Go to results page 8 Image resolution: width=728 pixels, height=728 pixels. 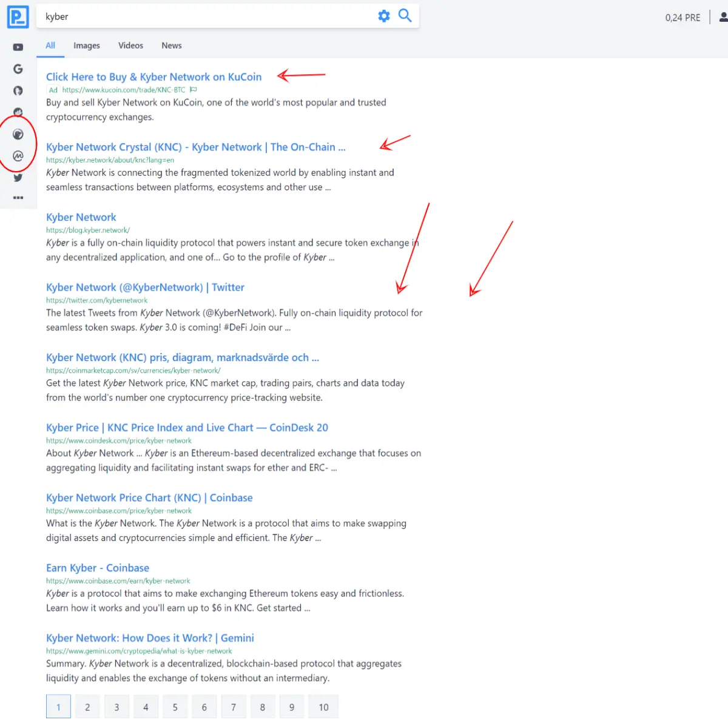pyautogui.click(x=263, y=707)
